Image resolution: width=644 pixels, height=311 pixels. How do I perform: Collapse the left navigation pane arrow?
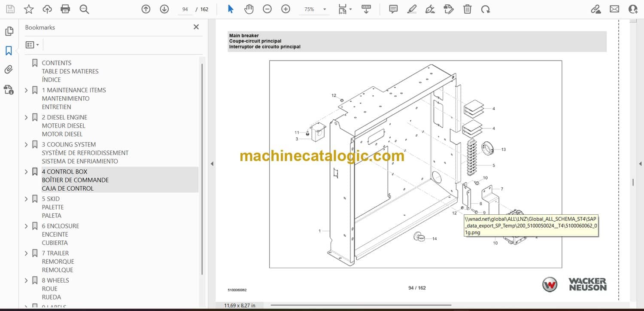pos(211,164)
